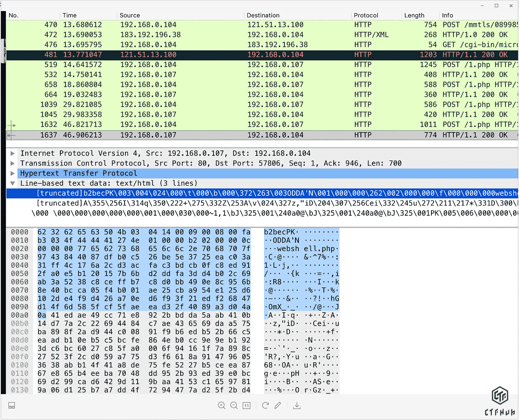
Task: Reset image to 1:1 actual size
Action: [x=247, y=406]
